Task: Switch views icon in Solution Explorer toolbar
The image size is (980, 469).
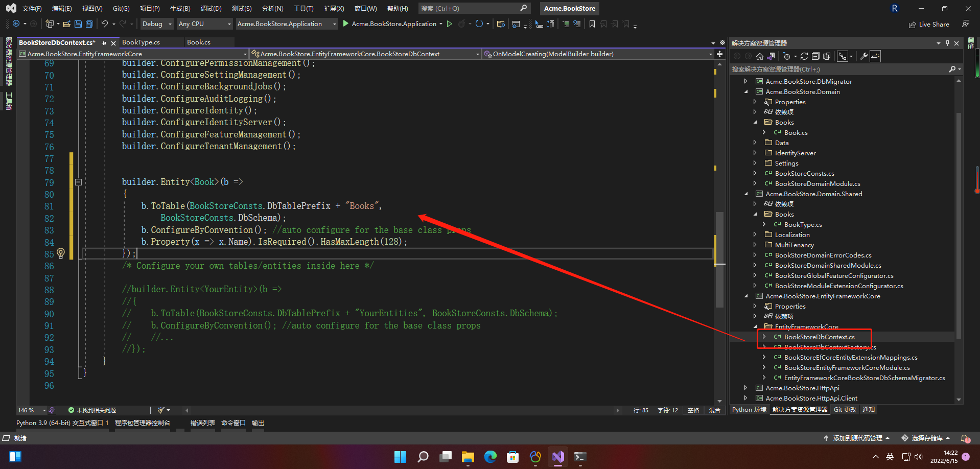Action: pos(771,56)
